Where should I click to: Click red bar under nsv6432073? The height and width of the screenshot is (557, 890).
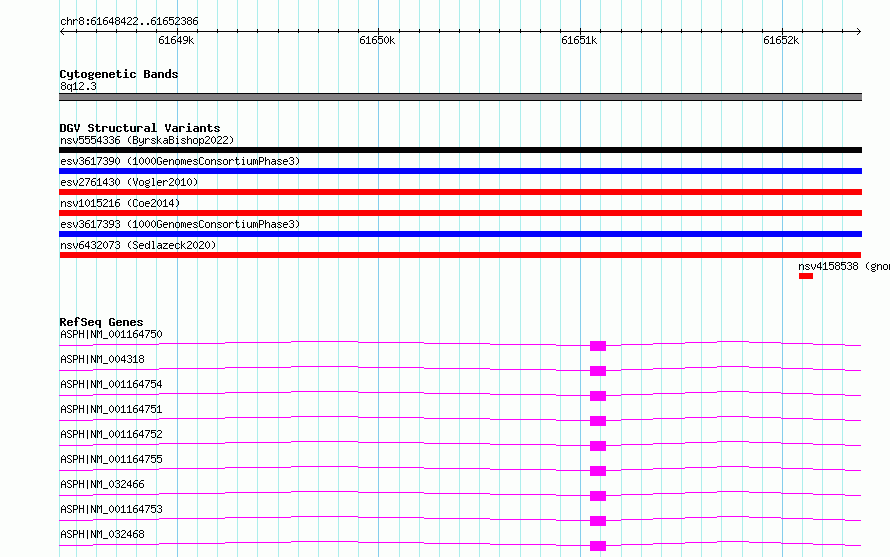(x=460, y=255)
